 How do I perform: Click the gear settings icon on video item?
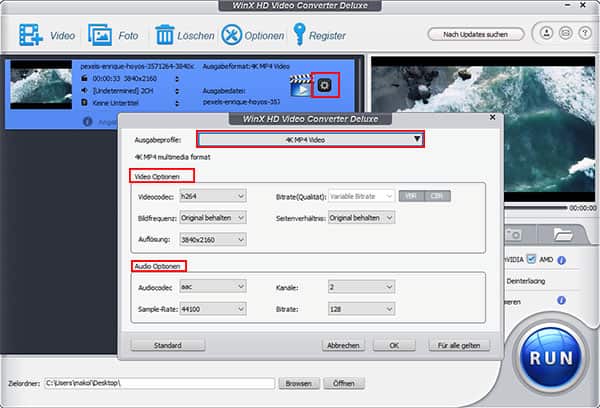324,85
